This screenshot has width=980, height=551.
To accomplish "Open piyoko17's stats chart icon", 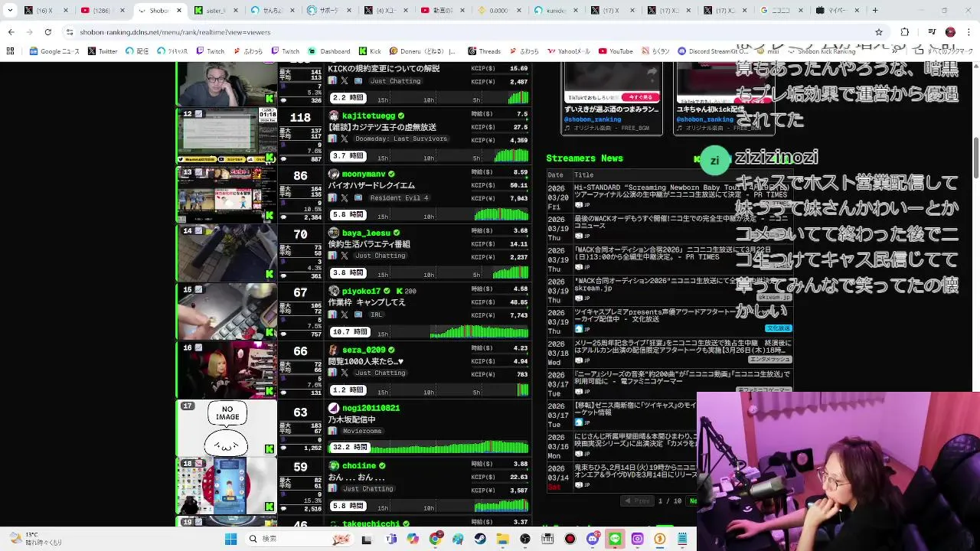I will (x=332, y=315).
